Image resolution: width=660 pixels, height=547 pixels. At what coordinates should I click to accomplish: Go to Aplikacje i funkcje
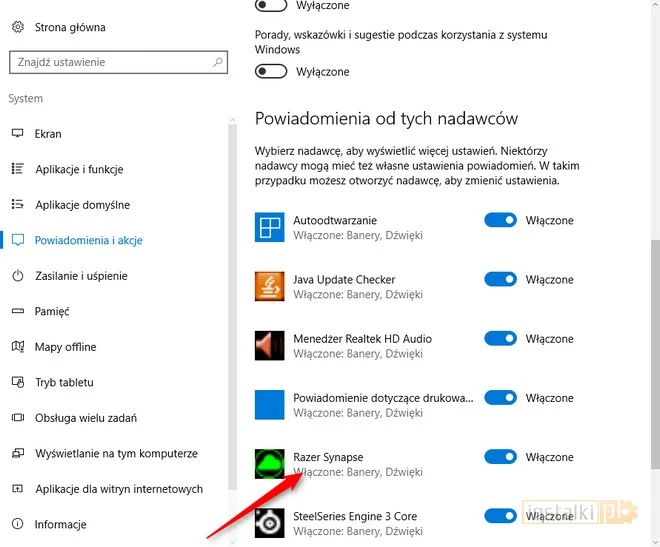pos(79,169)
